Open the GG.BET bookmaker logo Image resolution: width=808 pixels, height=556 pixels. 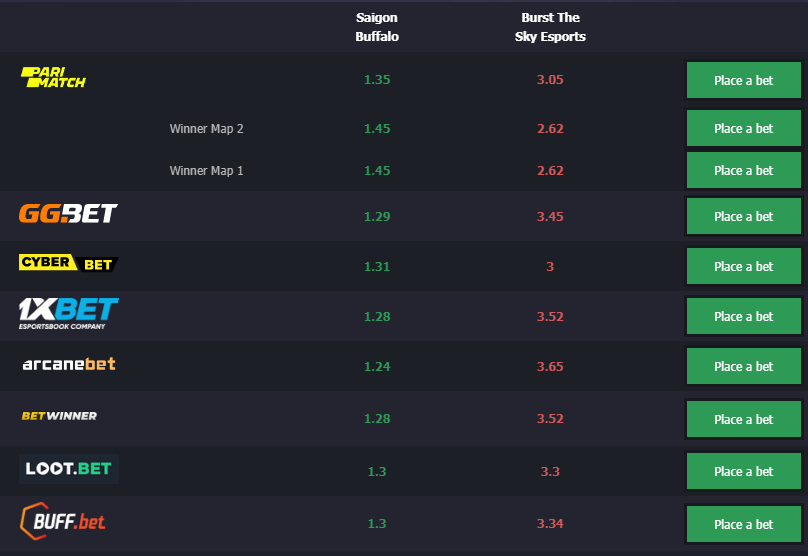(68, 213)
